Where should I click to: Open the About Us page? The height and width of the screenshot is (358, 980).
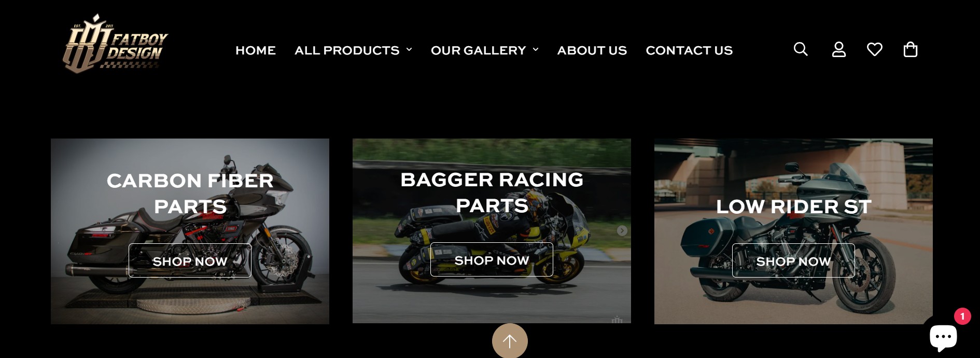pyautogui.click(x=592, y=50)
